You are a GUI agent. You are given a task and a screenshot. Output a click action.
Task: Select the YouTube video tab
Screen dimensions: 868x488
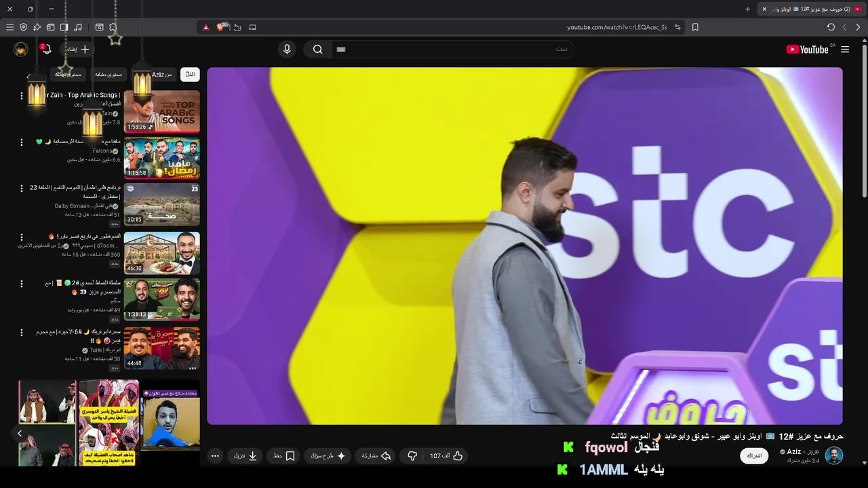[x=811, y=9]
